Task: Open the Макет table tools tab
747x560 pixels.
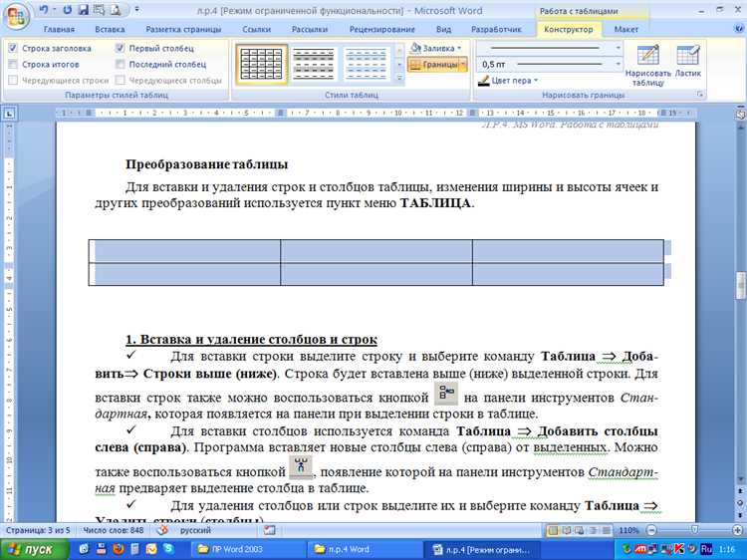Action: point(626,30)
